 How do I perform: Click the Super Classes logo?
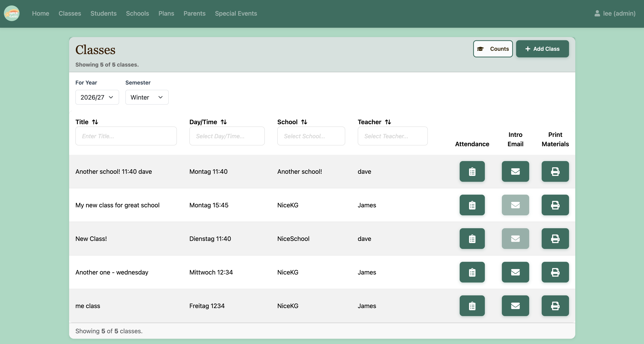(x=12, y=13)
